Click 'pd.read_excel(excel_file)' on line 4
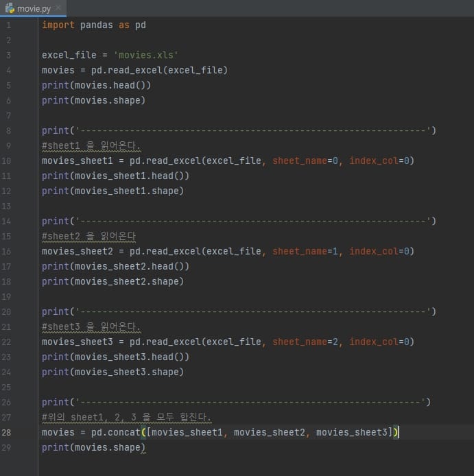 coord(159,71)
